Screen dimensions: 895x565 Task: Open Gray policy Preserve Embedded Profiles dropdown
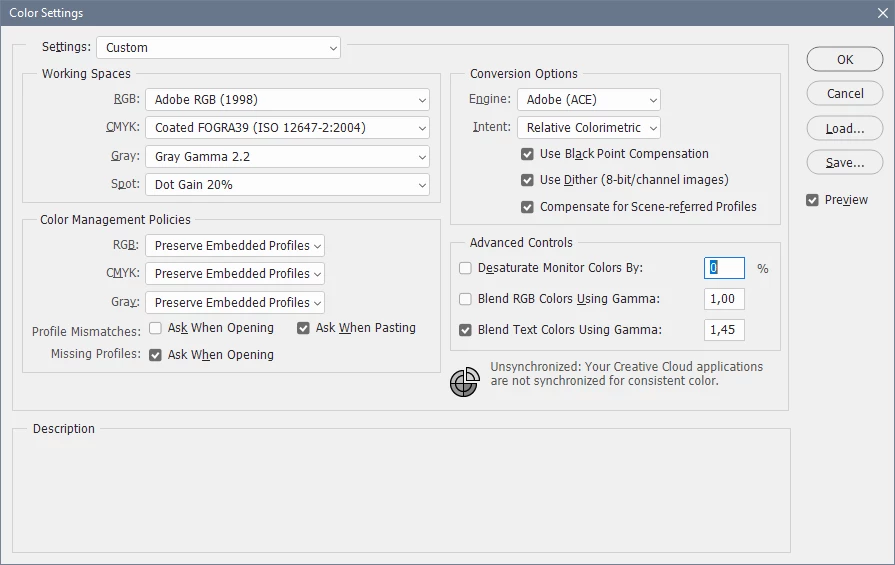click(x=235, y=302)
